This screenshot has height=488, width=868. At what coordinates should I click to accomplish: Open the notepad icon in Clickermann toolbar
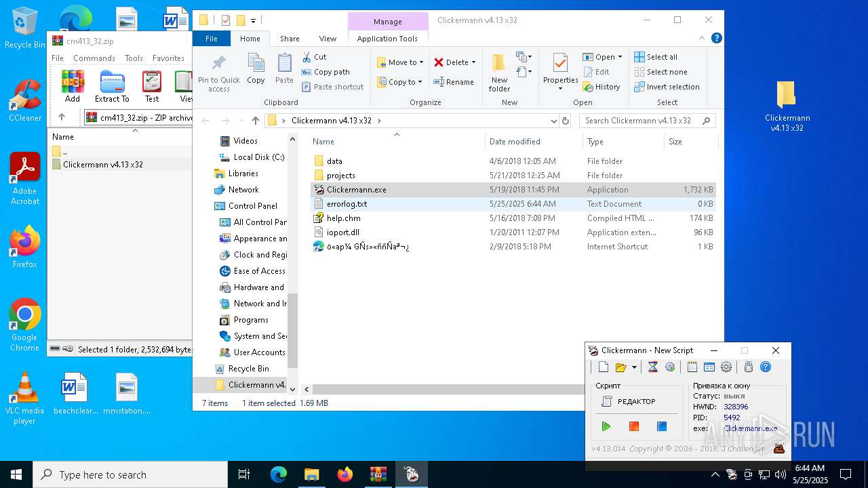692,367
